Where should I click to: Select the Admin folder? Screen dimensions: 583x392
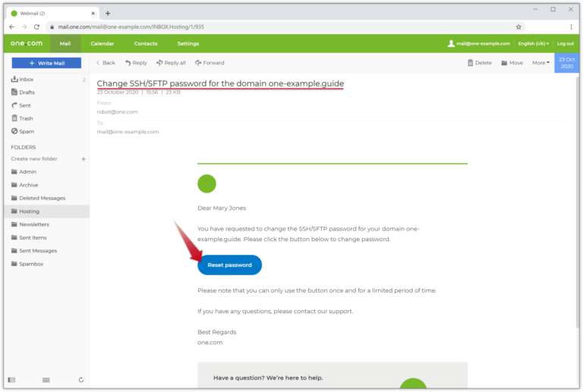(x=46, y=172)
